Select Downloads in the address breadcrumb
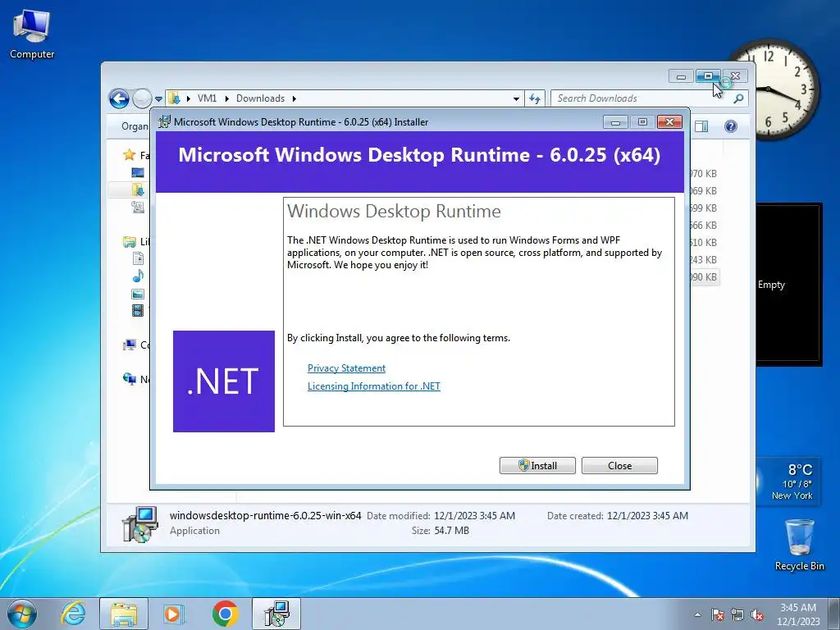 tap(260, 98)
